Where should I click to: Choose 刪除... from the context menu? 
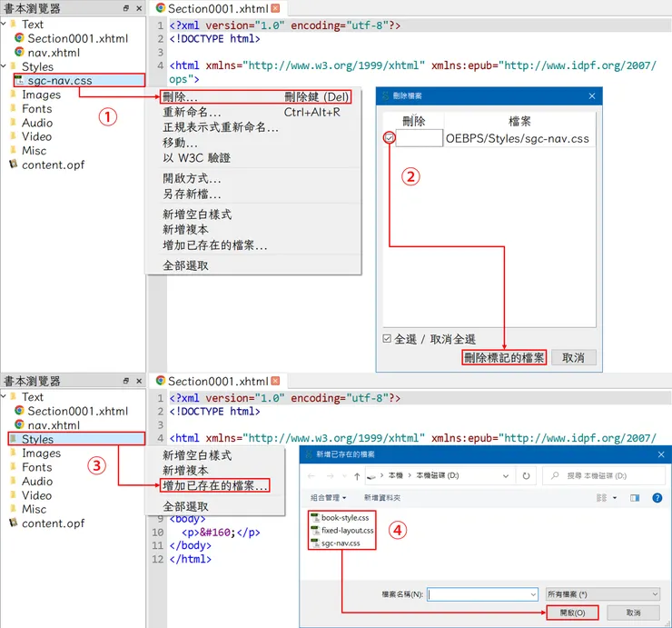click(256, 96)
